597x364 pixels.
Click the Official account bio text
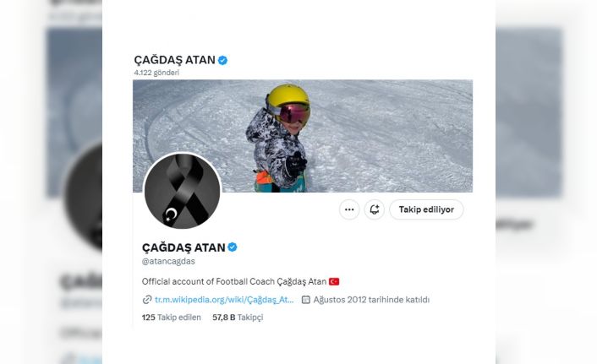click(x=234, y=281)
